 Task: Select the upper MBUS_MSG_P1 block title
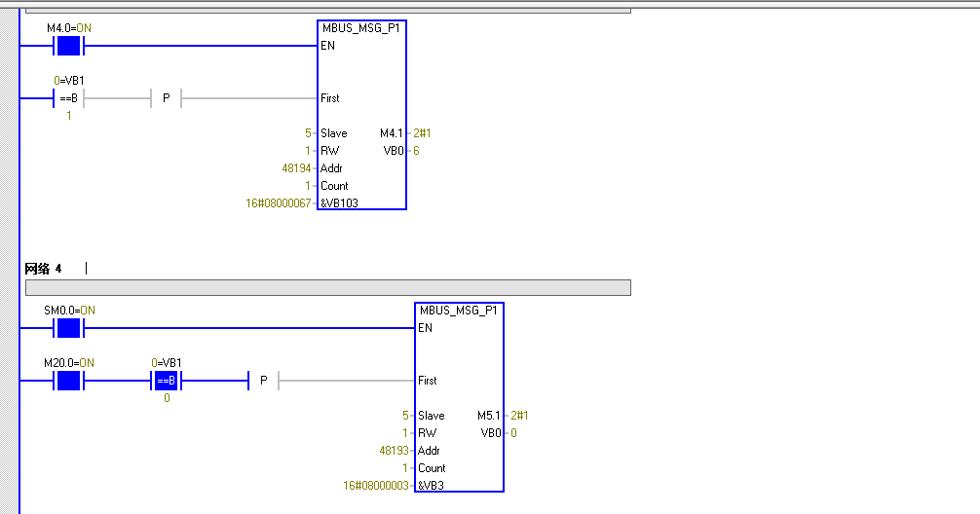[361, 28]
